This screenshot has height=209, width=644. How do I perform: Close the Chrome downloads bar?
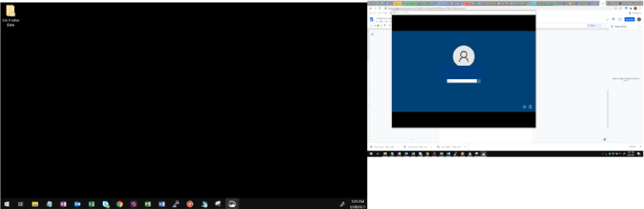(641, 147)
